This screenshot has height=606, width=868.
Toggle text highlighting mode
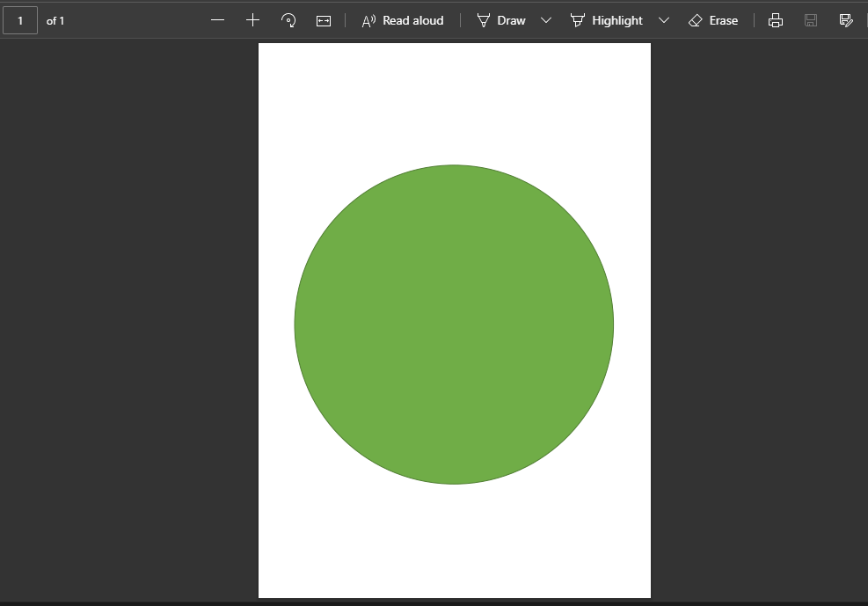[x=616, y=19]
